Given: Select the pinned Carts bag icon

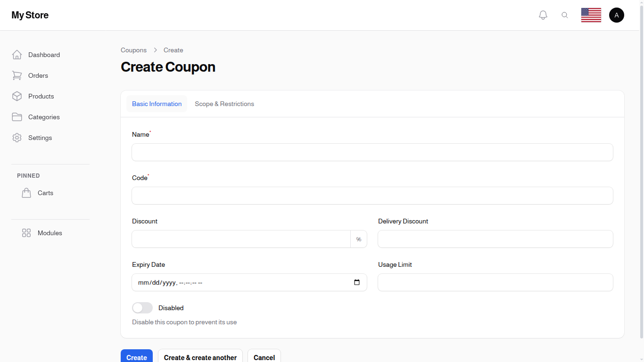Looking at the screenshot, I should [26, 193].
